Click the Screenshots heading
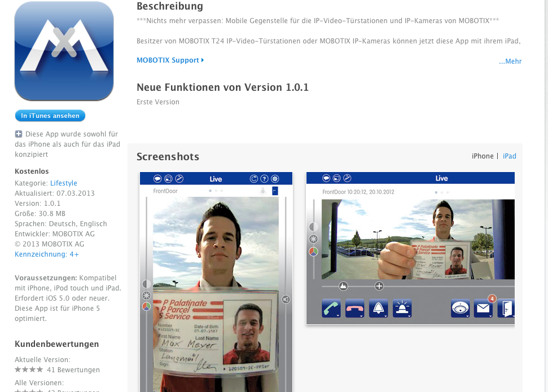 tap(168, 157)
